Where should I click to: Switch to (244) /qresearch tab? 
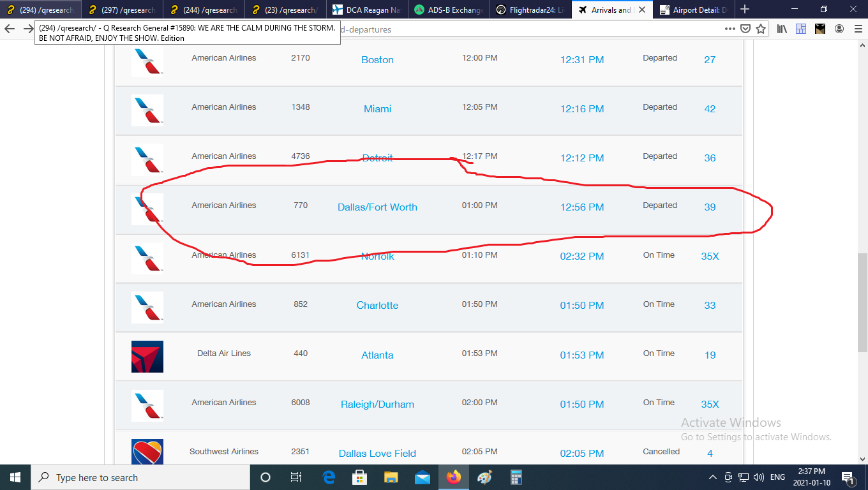(204, 10)
